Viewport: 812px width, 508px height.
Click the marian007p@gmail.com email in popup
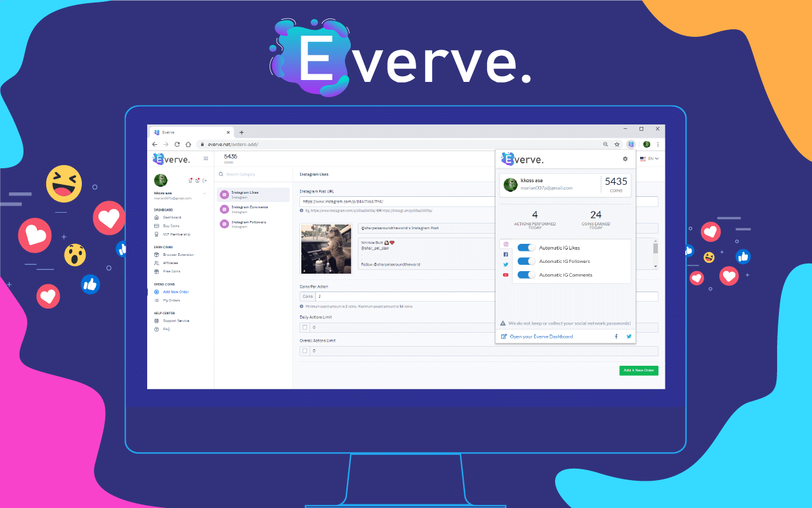547,188
